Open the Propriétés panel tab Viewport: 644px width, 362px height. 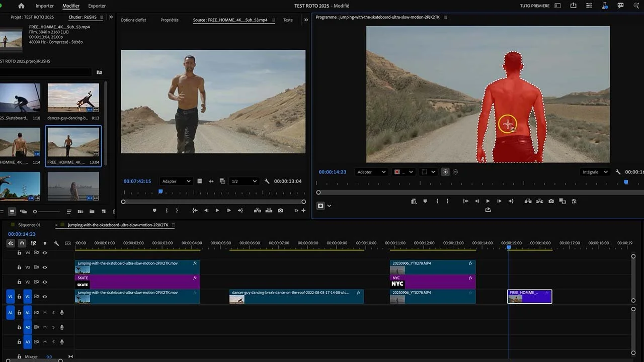click(x=170, y=20)
